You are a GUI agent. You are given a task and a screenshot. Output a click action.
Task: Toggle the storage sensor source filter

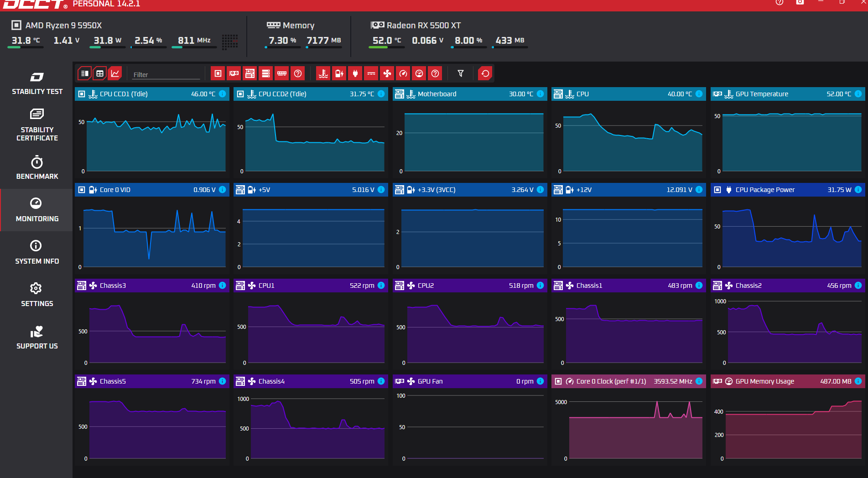266,73
